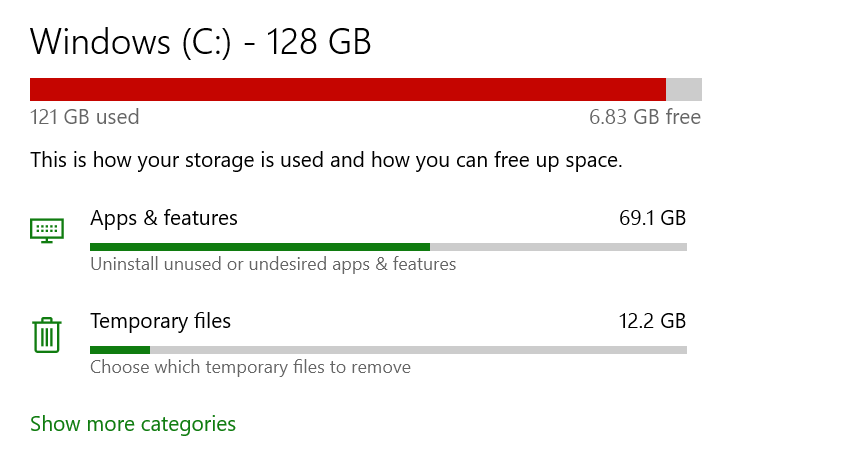Click the gray free-space portion of drive bar
The image size is (858, 454).
pyautogui.click(x=684, y=89)
